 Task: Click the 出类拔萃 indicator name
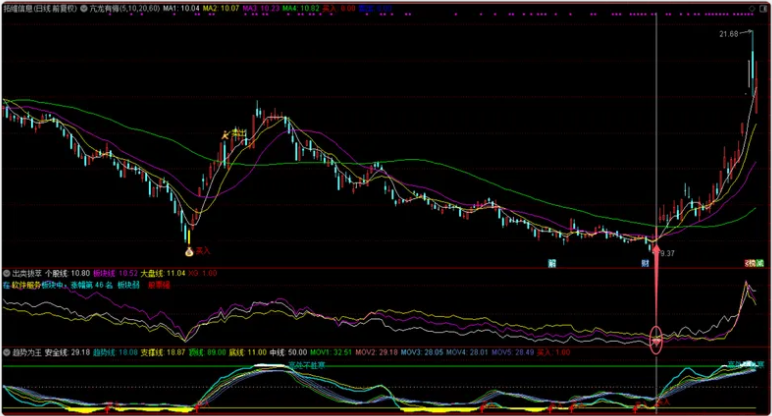(28, 272)
